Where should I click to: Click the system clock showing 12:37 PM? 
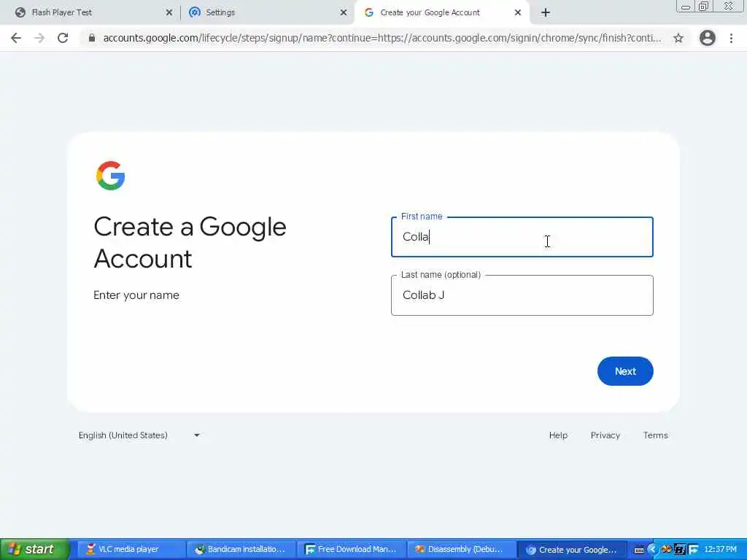(720, 550)
